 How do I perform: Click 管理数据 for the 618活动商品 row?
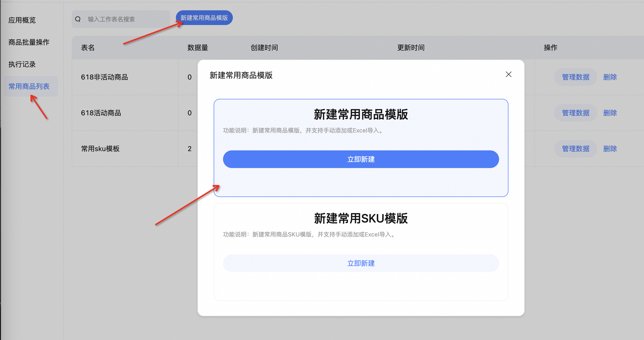[575, 113]
